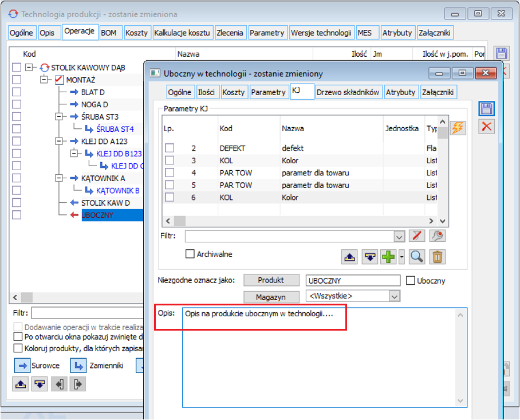Toggle the Zamienniki arrow button
The width and height of the screenshot is (520, 420).
(78, 366)
